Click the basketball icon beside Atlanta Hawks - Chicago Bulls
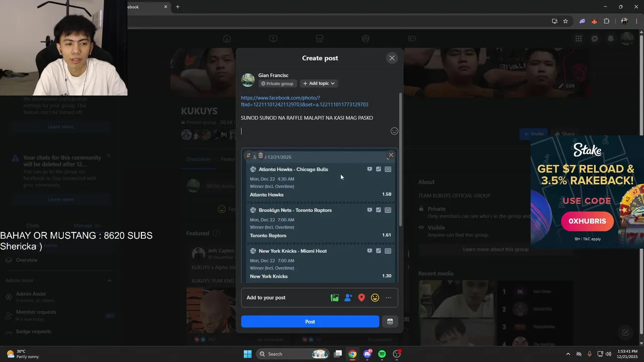This screenshot has width=644, height=362. pyautogui.click(x=253, y=169)
